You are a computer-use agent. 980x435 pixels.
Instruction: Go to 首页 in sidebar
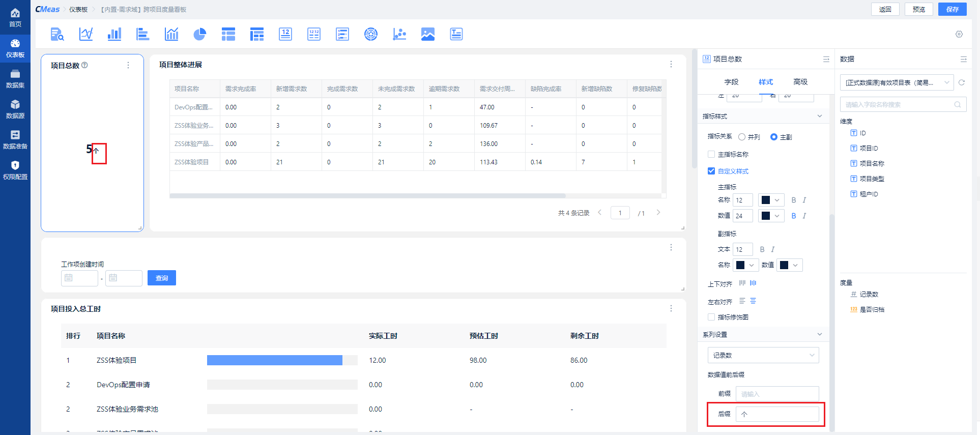[15, 18]
